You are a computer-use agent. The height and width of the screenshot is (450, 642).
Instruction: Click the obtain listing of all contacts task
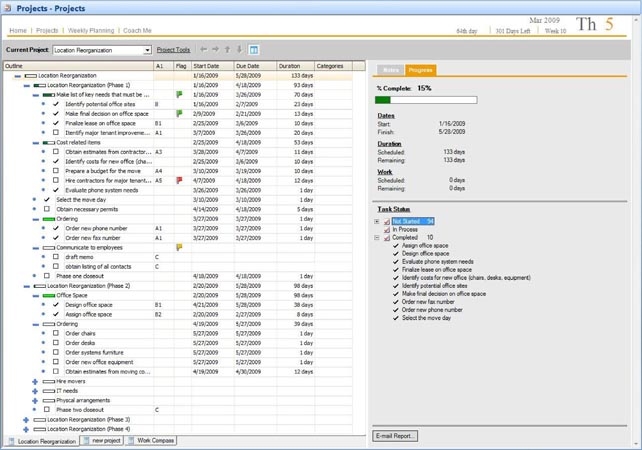tap(98, 267)
